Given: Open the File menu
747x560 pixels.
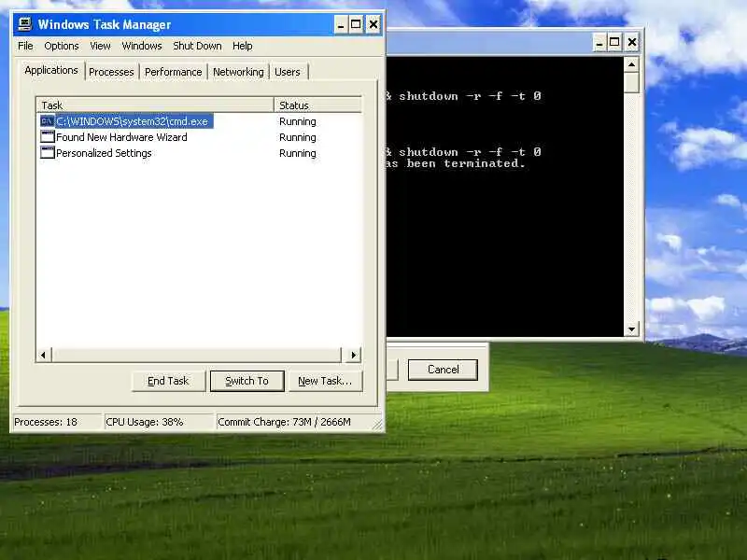Looking at the screenshot, I should (x=25, y=46).
